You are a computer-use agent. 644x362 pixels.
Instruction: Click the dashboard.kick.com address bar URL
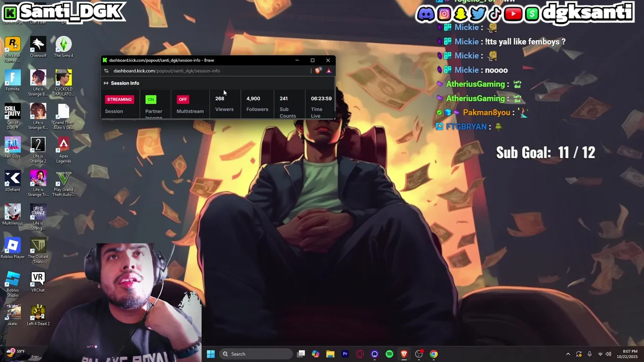tap(167, 71)
